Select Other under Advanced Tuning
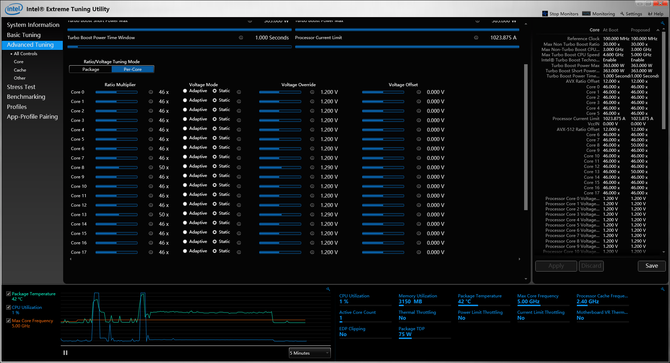This screenshot has width=670, height=363. tap(20, 78)
